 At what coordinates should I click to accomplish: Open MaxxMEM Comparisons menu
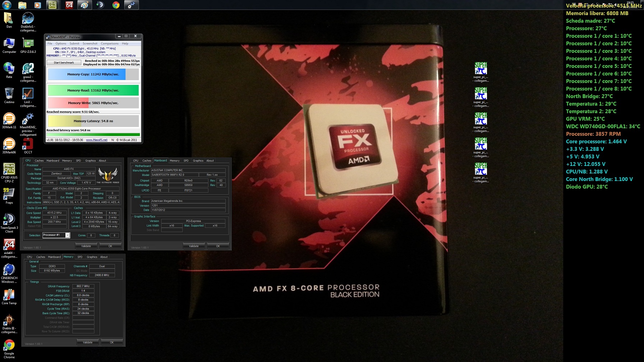[x=110, y=43]
